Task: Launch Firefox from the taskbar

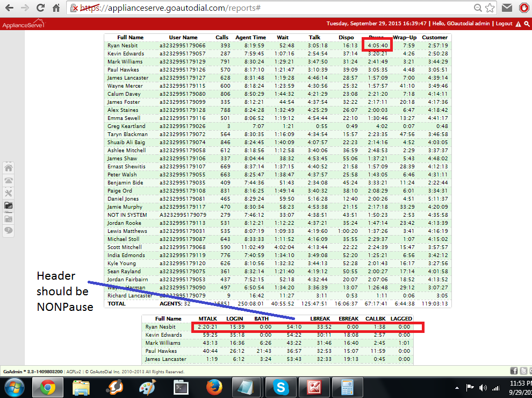Action: click(x=214, y=387)
